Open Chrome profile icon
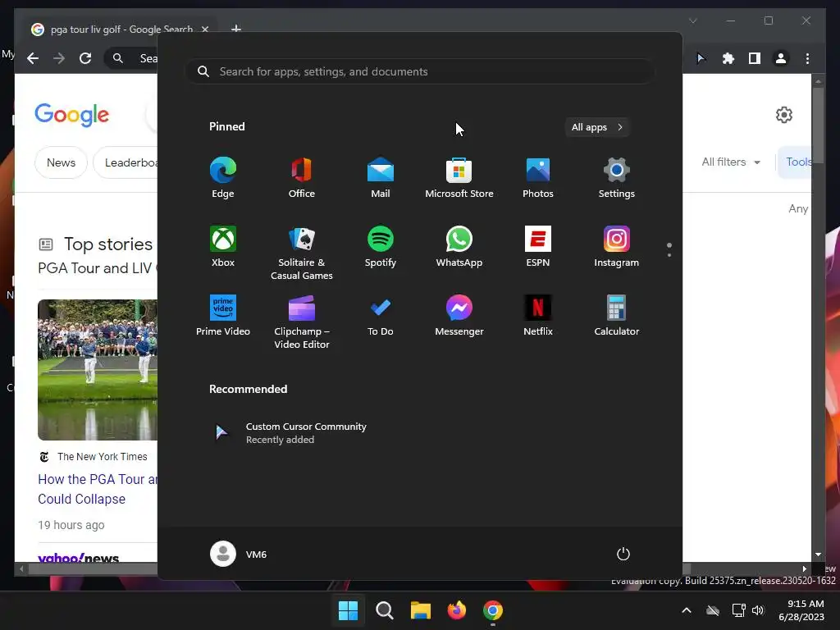The width and height of the screenshot is (840, 630). (x=781, y=58)
